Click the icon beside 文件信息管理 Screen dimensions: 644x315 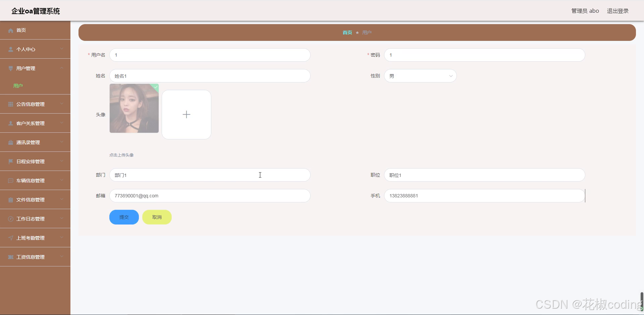pyautogui.click(x=11, y=200)
